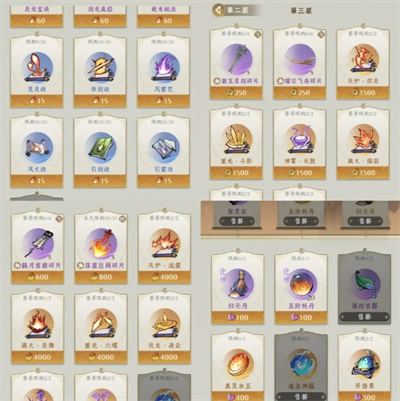400x401 pixels.
Task: Choose the 神霄·天鼓 purple cauldron scroll
Action: 300,140
